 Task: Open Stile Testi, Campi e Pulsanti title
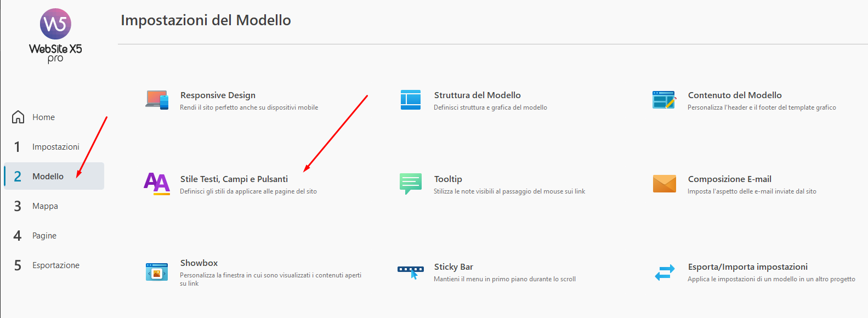(234, 179)
